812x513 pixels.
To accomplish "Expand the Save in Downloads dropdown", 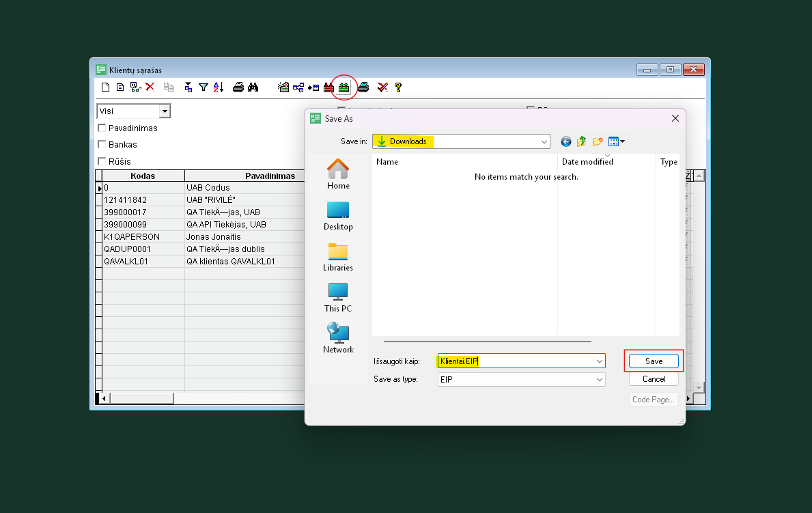I will pos(544,141).
